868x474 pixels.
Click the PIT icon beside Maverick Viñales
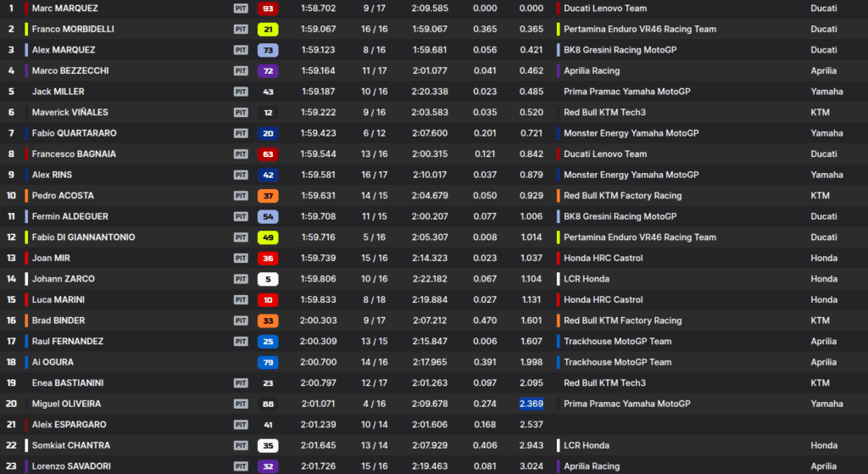tap(241, 113)
